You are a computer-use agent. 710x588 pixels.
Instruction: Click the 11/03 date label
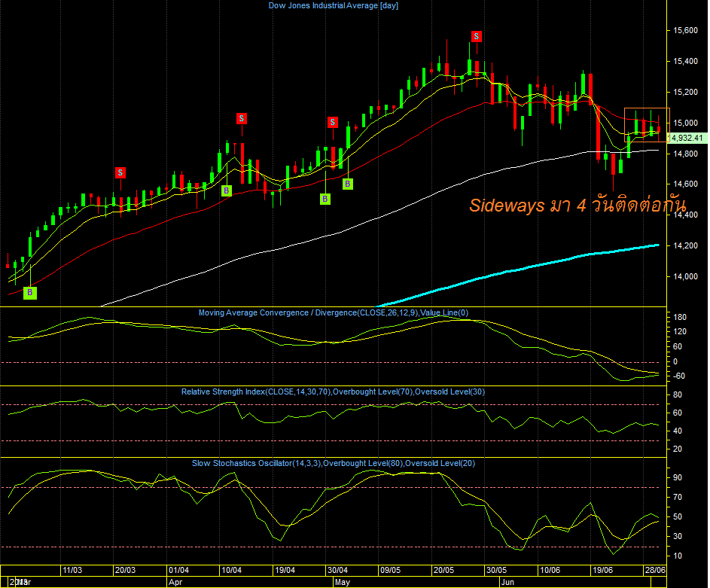point(72,571)
